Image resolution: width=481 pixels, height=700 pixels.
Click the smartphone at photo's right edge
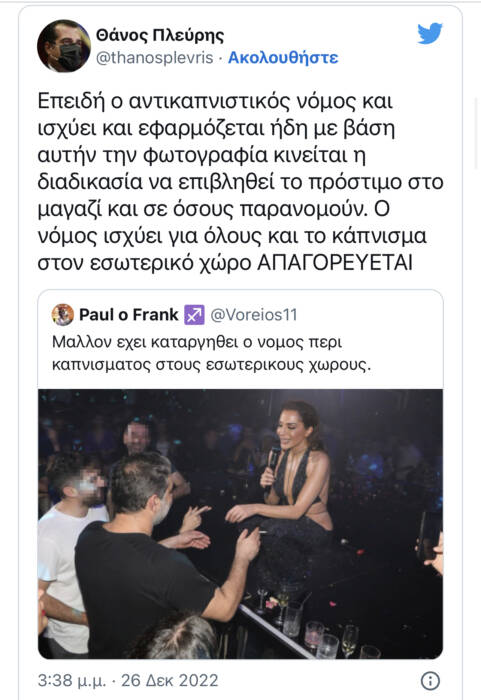tap(427, 536)
